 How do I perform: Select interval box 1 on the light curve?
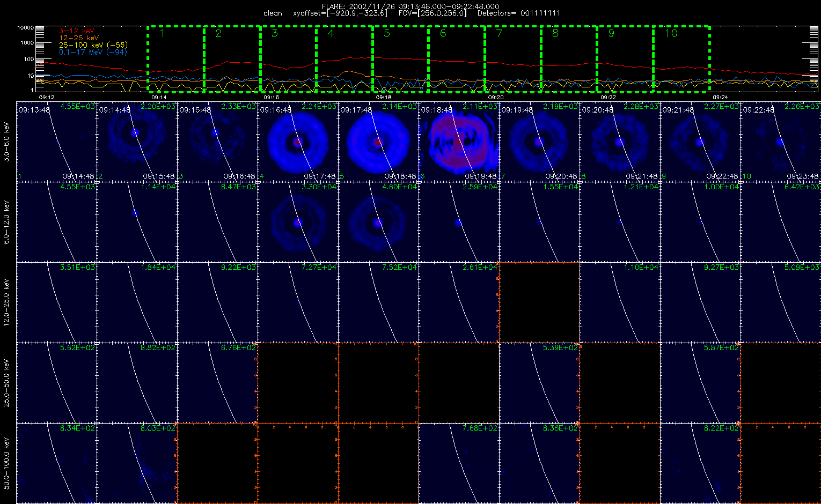(175, 58)
